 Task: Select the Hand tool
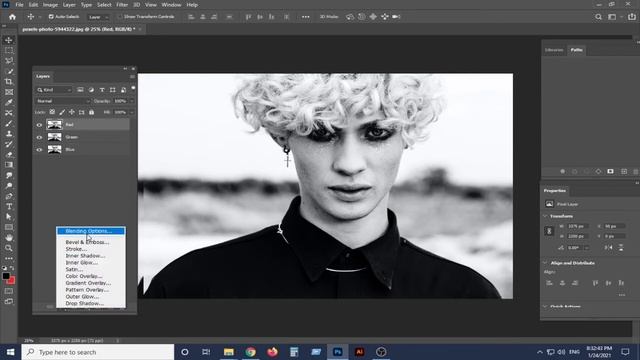pyautogui.click(x=9, y=238)
